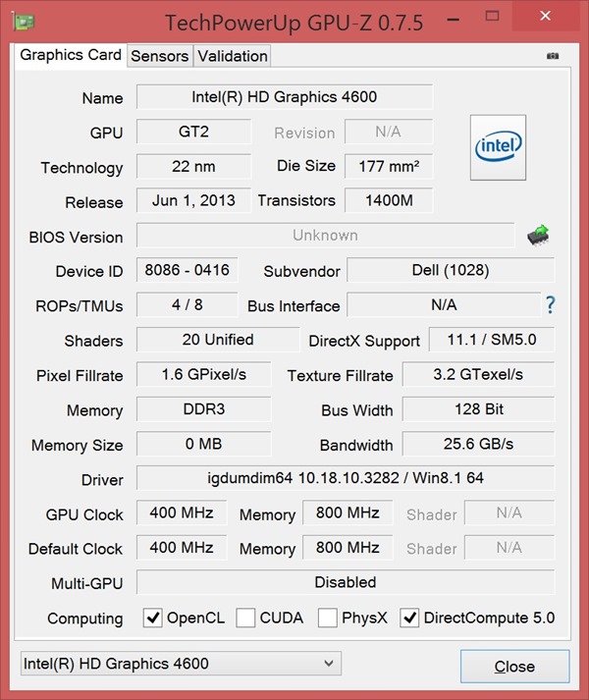Click the GPU field showing GT2
Viewport: 589px width, 700px height.
tap(193, 132)
